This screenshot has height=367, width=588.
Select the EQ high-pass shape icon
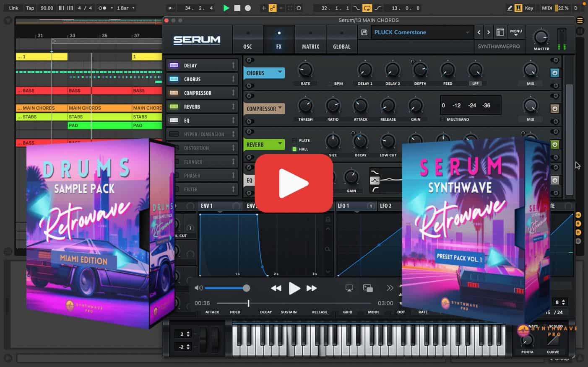point(375,189)
